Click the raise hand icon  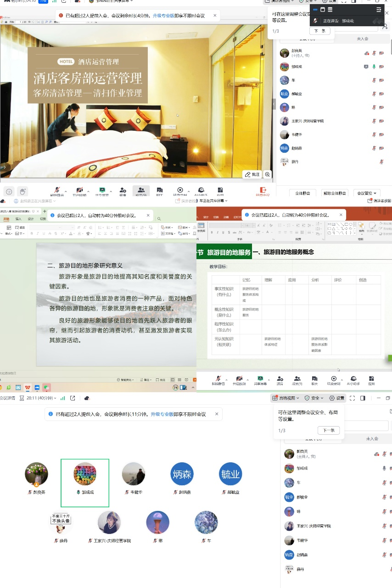[x=22, y=191]
